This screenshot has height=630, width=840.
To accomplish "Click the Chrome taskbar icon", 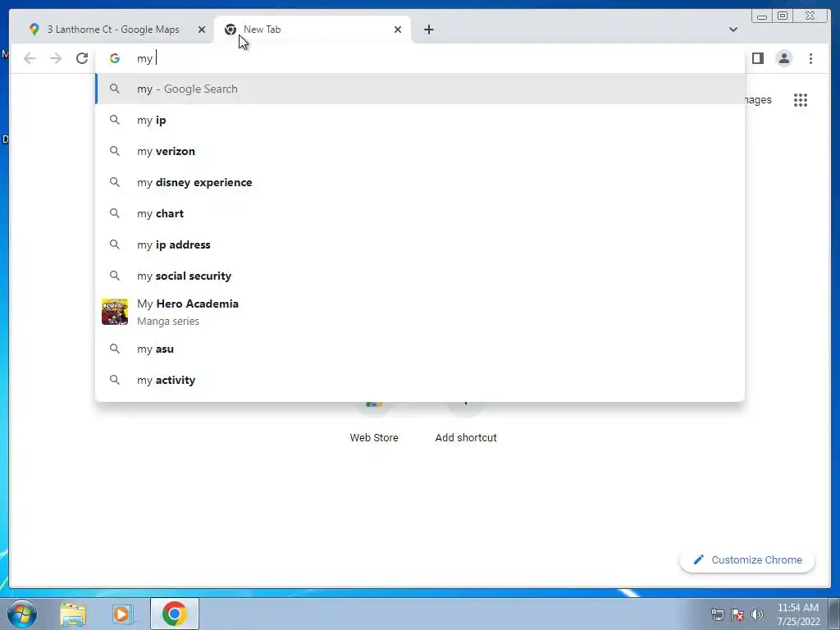I will click(175, 614).
